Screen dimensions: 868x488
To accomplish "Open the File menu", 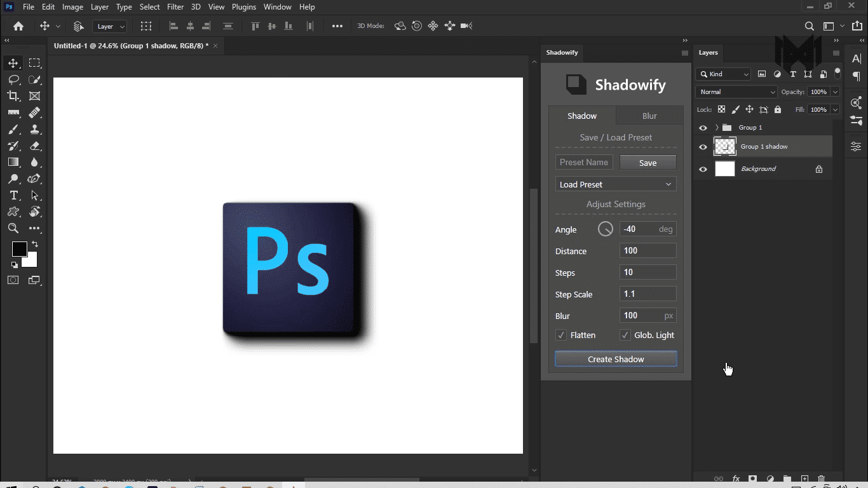I will tap(29, 7).
